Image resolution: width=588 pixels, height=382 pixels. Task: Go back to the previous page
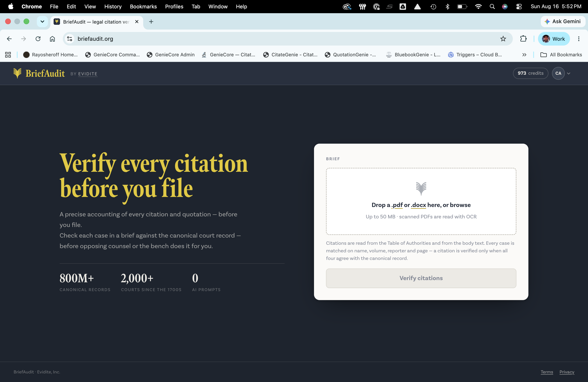pyautogui.click(x=9, y=39)
